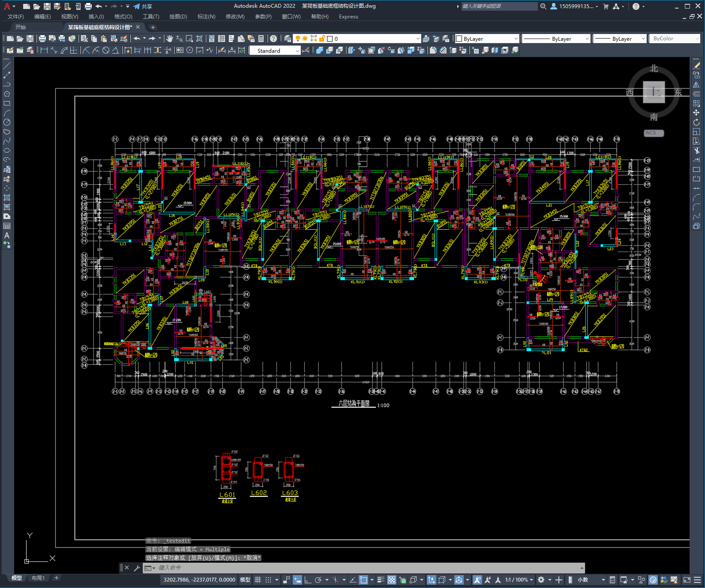Toggle object snap in status bar
Screen dimensions: 705x588
pos(363,580)
